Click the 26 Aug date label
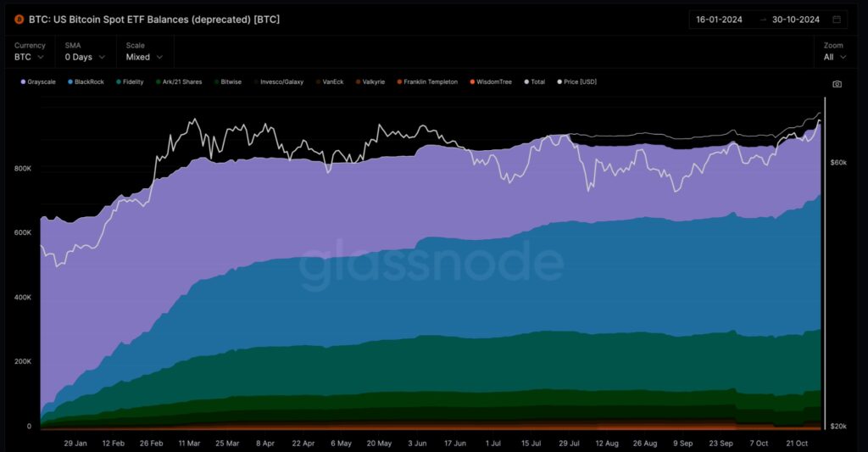This screenshot has width=868, height=452. pyautogui.click(x=645, y=444)
